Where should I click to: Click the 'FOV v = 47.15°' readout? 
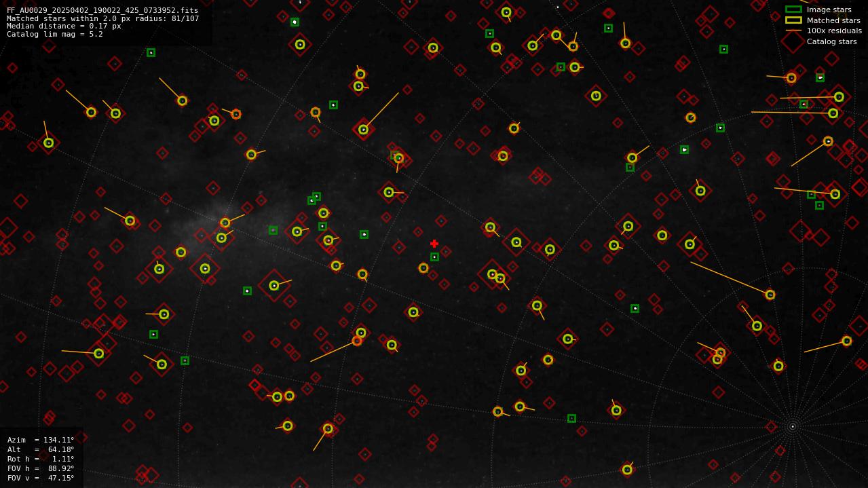pyautogui.click(x=41, y=478)
